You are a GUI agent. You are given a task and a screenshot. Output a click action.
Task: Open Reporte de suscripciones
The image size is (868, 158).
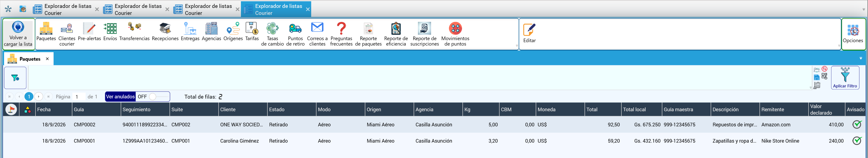pos(425,34)
